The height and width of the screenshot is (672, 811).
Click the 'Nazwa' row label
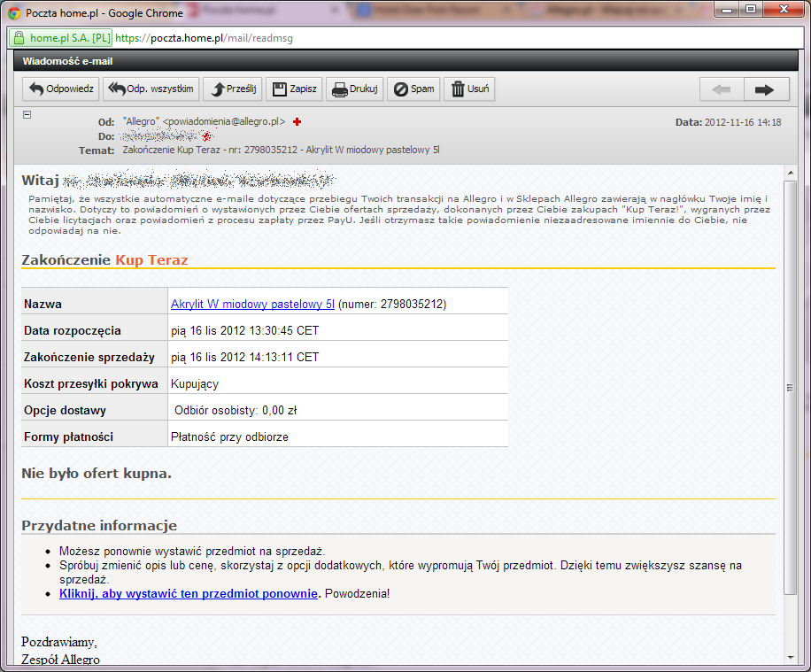[x=42, y=305]
